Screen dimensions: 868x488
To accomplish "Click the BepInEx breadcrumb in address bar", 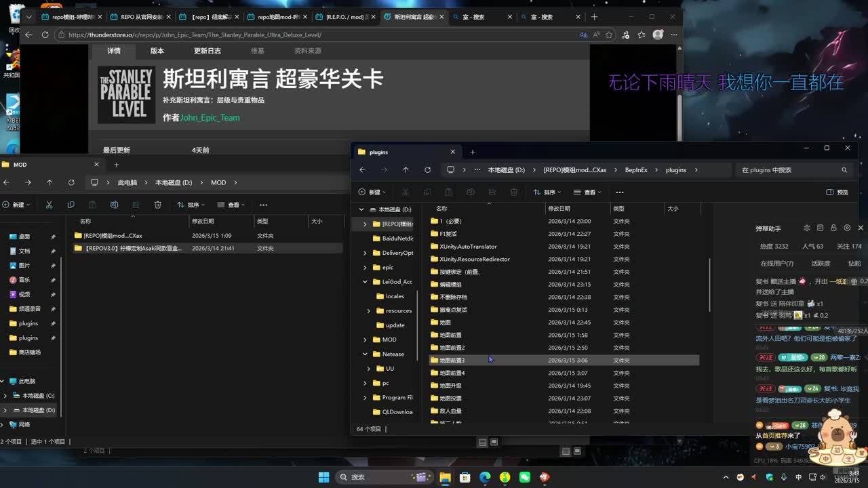I will point(635,170).
